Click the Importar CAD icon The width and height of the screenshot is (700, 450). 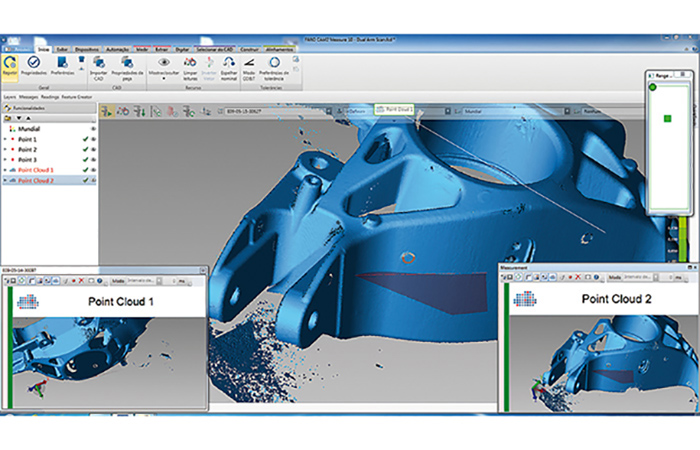click(98, 62)
